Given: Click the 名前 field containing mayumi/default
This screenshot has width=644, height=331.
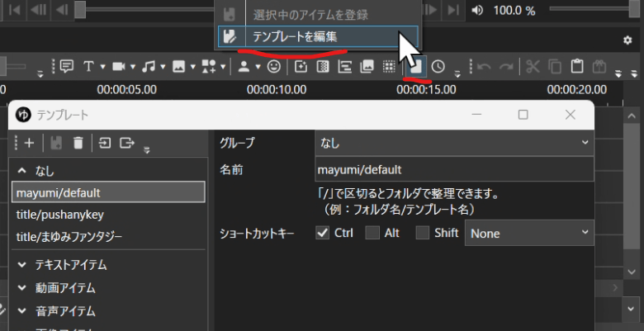Looking at the screenshot, I should 455,169.
